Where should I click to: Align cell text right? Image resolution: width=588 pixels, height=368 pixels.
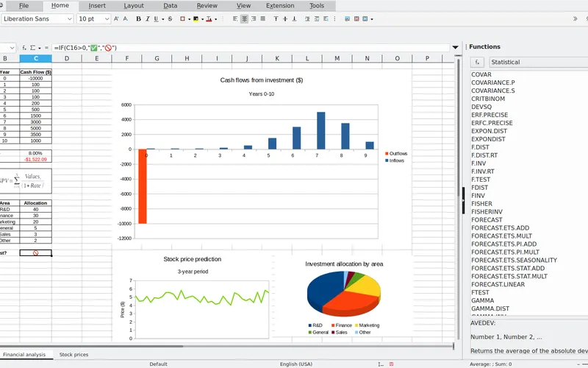click(x=254, y=19)
